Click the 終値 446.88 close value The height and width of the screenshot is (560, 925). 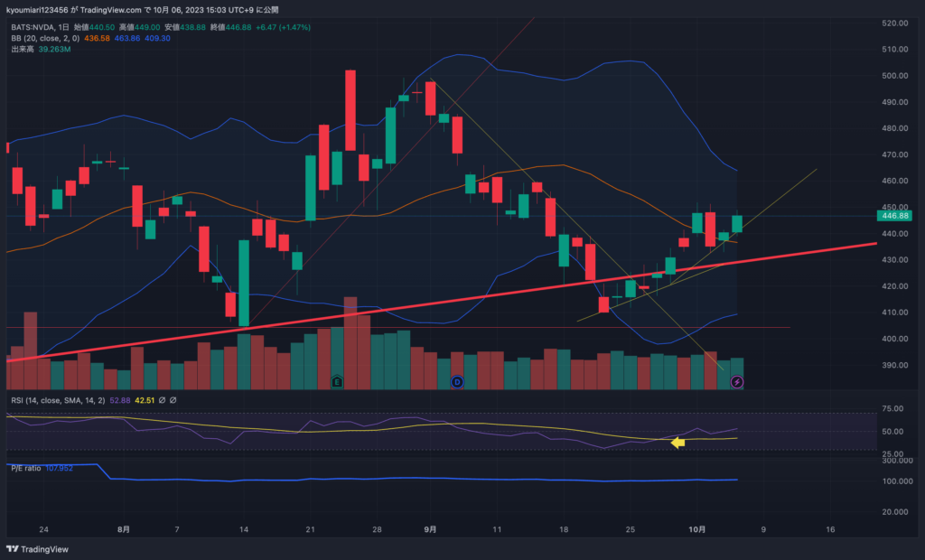[x=230, y=27]
